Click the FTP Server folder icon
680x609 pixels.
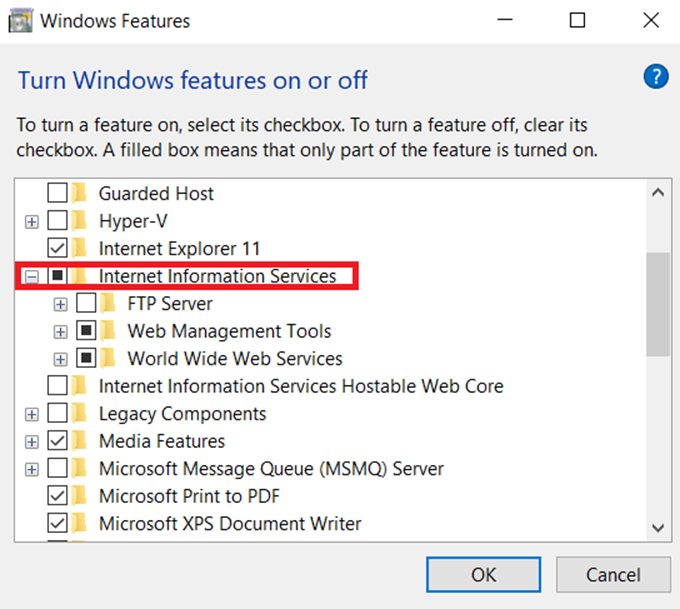click(x=108, y=303)
